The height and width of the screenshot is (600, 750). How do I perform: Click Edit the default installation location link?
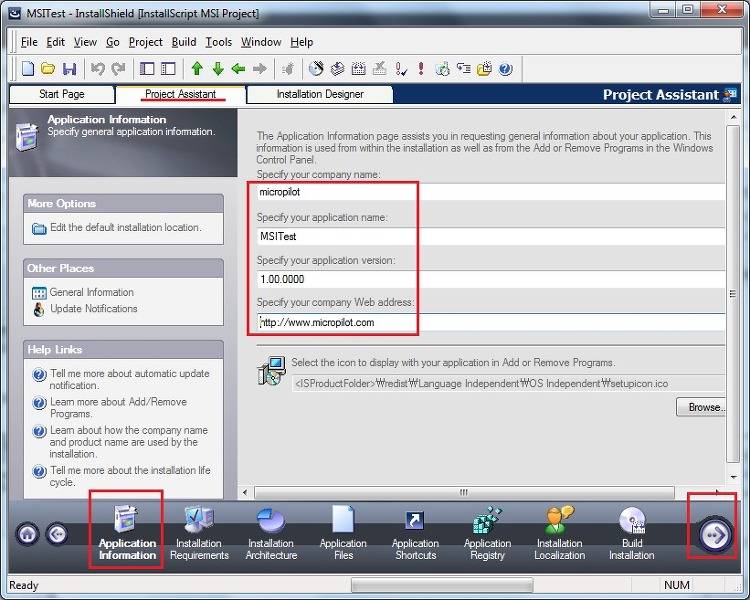pyautogui.click(x=125, y=228)
